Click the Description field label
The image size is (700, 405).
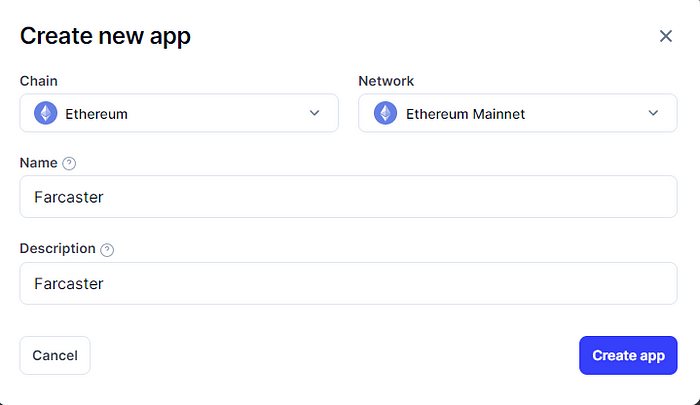[x=58, y=249]
